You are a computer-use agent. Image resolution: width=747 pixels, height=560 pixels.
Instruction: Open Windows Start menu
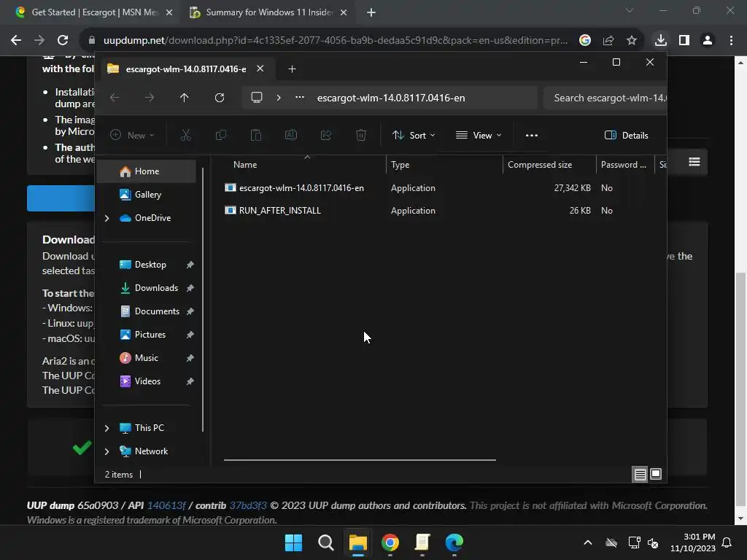(293, 542)
